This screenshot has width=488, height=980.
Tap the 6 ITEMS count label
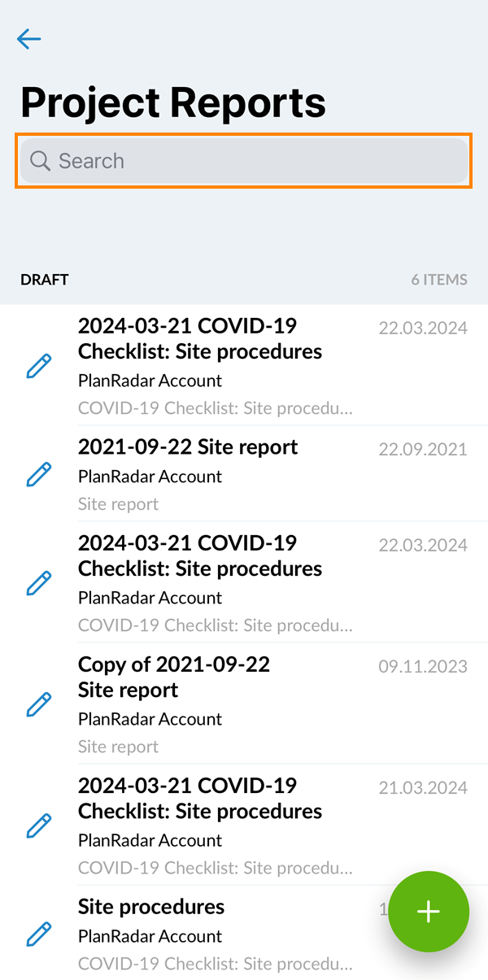[x=439, y=280]
